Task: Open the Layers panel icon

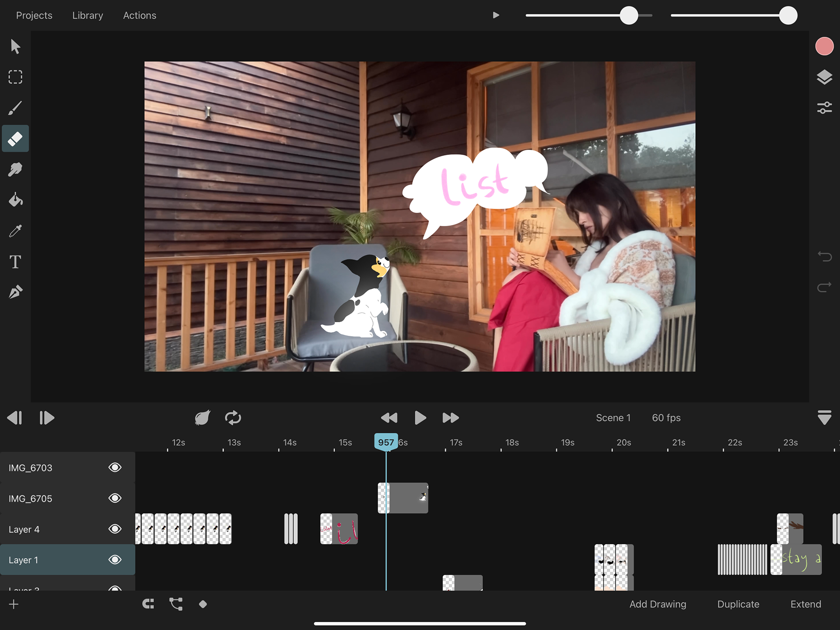Action: coord(824,77)
